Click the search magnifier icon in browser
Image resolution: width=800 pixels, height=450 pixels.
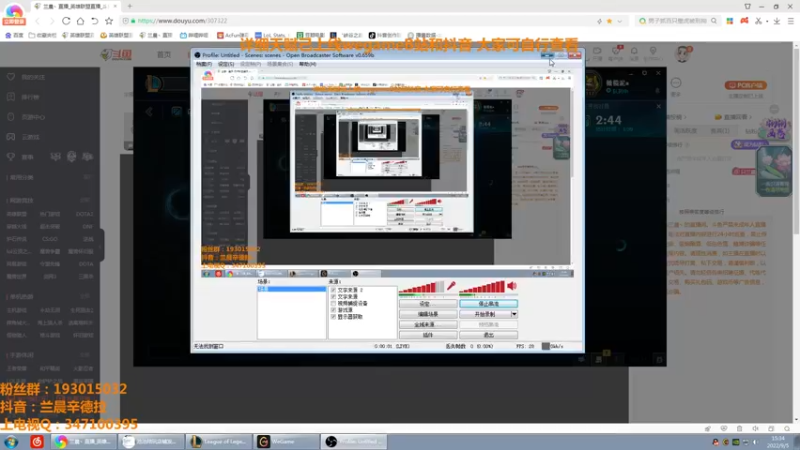click(714, 21)
